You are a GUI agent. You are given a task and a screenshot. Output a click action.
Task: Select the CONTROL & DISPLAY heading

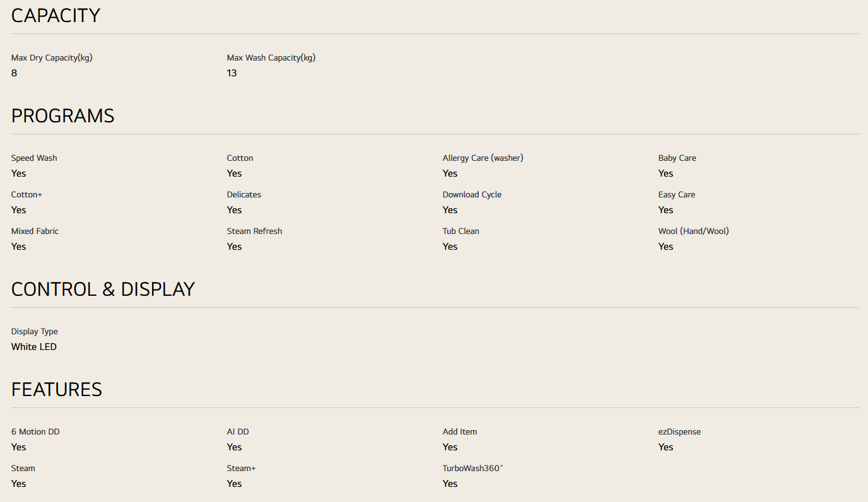tap(103, 289)
